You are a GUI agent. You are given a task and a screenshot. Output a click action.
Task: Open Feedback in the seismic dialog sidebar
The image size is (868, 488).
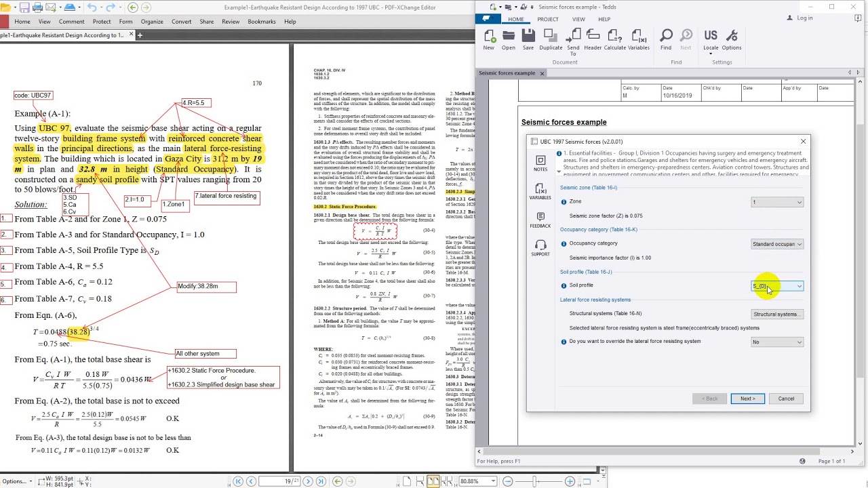click(540, 220)
